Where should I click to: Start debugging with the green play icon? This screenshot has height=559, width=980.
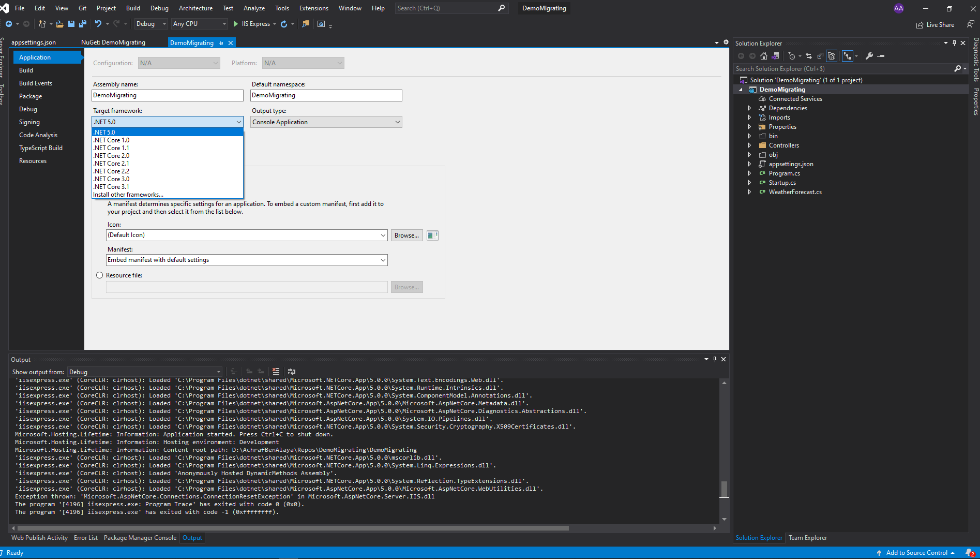click(236, 24)
